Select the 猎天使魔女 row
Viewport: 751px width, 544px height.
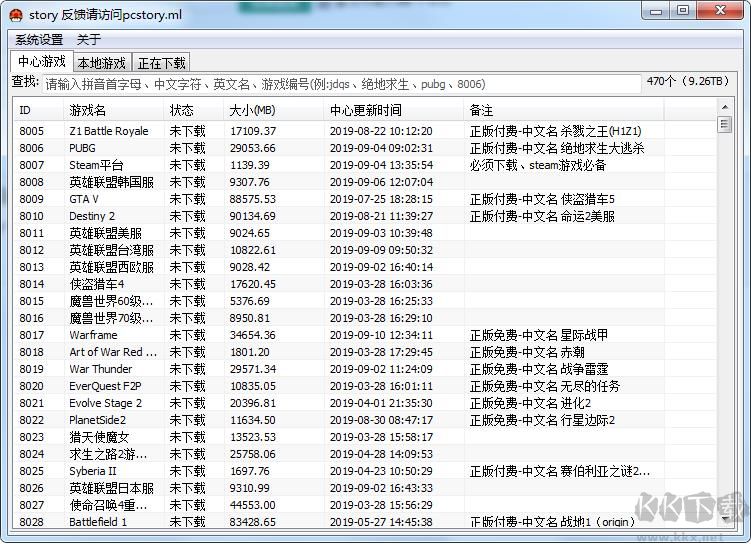click(x=364, y=437)
